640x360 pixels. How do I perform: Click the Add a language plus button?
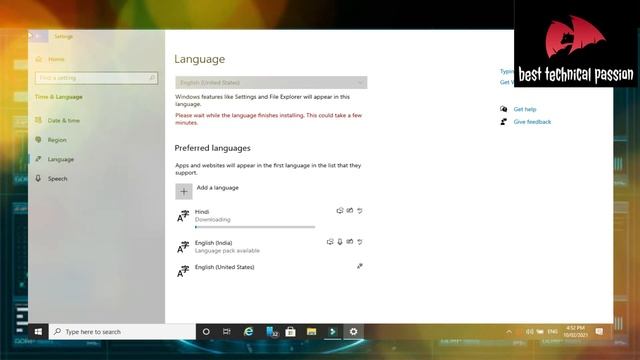[x=184, y=191]
